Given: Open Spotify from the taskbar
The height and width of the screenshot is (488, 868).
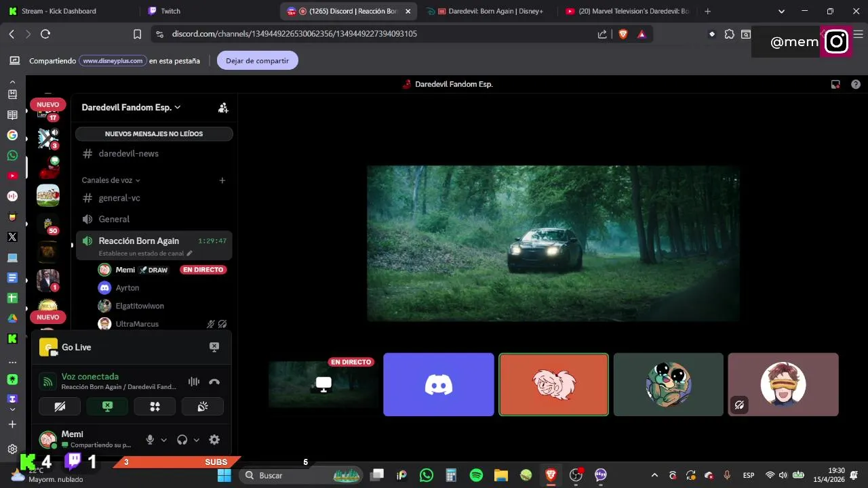Looking at the screenshot, I should [x=476, y=475].
